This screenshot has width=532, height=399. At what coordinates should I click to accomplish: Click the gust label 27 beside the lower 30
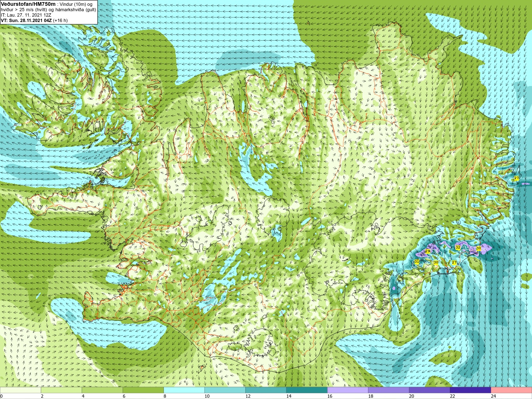(x=454, y=262)
